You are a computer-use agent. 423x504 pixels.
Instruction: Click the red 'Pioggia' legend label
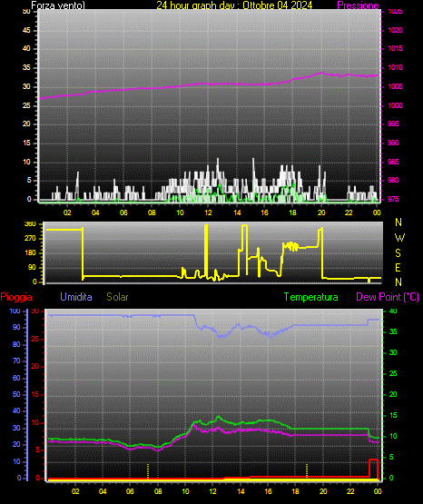[x=16, y=297]
